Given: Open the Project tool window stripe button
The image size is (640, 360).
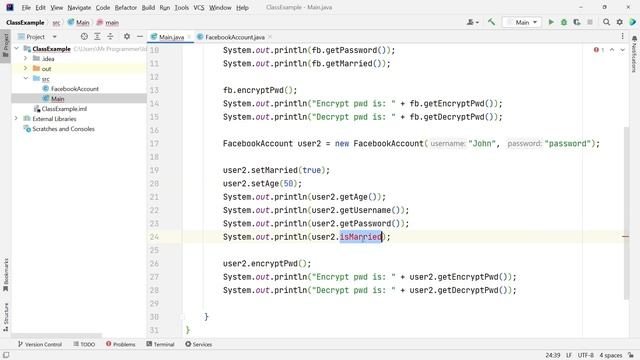Looking at the screenshot, I should click(x=6, y=45).
